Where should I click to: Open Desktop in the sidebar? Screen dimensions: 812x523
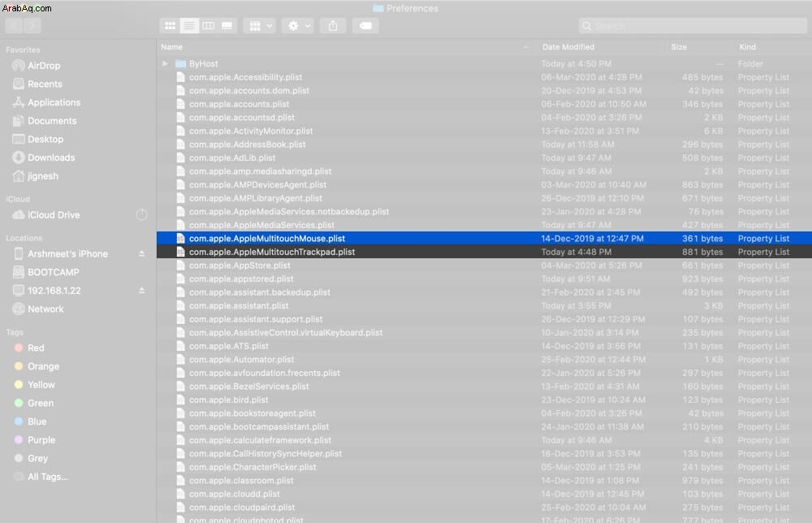[37, 140]
